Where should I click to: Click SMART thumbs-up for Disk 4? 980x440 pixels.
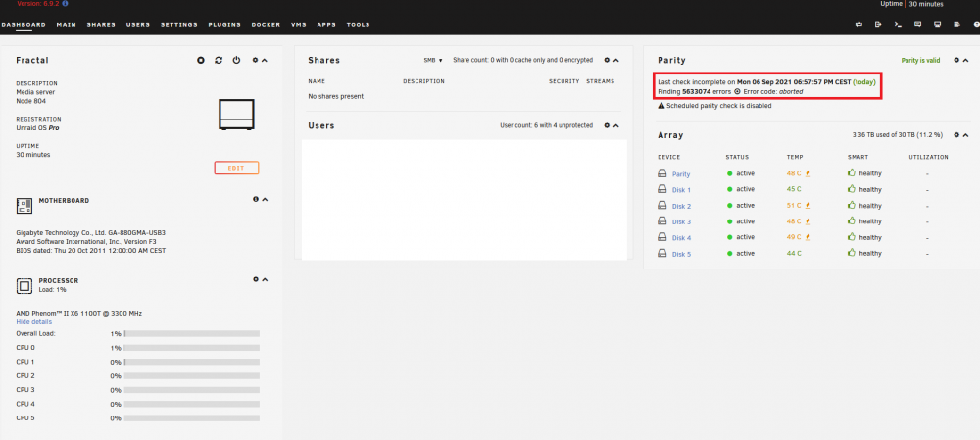852,237
